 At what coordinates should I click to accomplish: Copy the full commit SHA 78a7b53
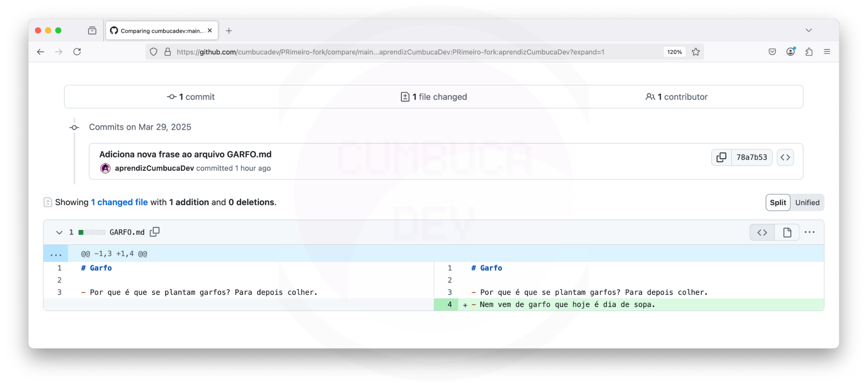tap(721, 157)
